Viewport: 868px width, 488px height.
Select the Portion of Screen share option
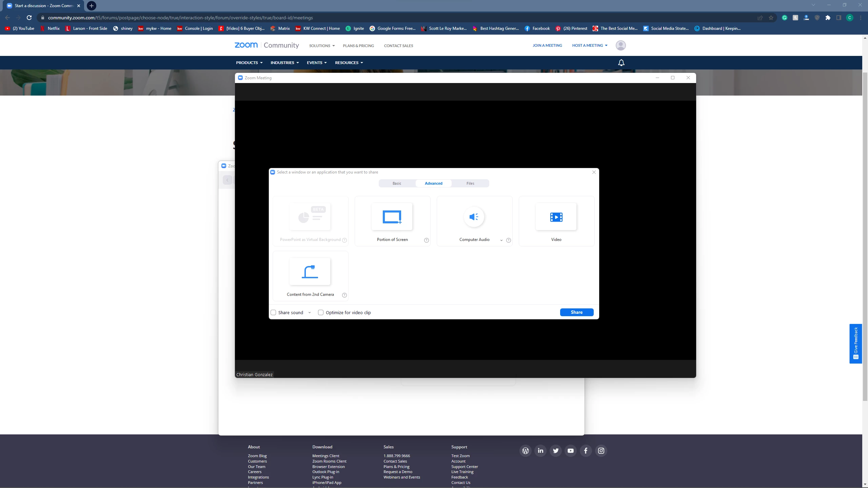click(x=392, y=217)
